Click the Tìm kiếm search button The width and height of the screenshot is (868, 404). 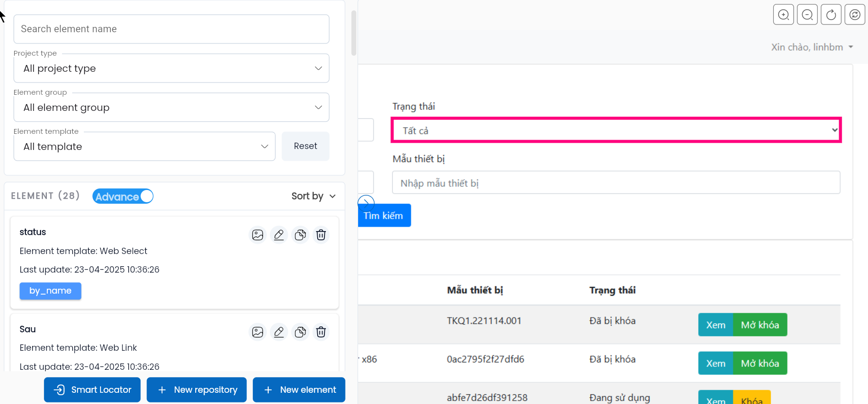pyautogui.click(x=384, y=215)
